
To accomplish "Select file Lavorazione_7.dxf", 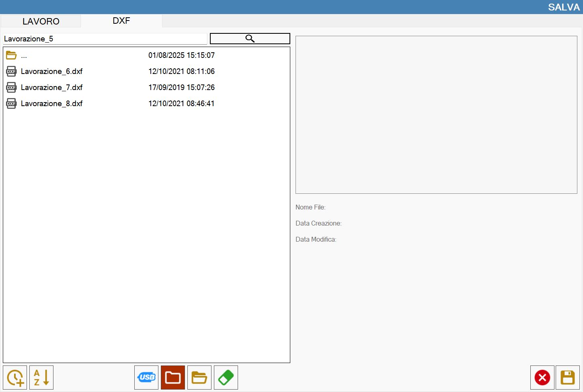I will click(146, 87).
